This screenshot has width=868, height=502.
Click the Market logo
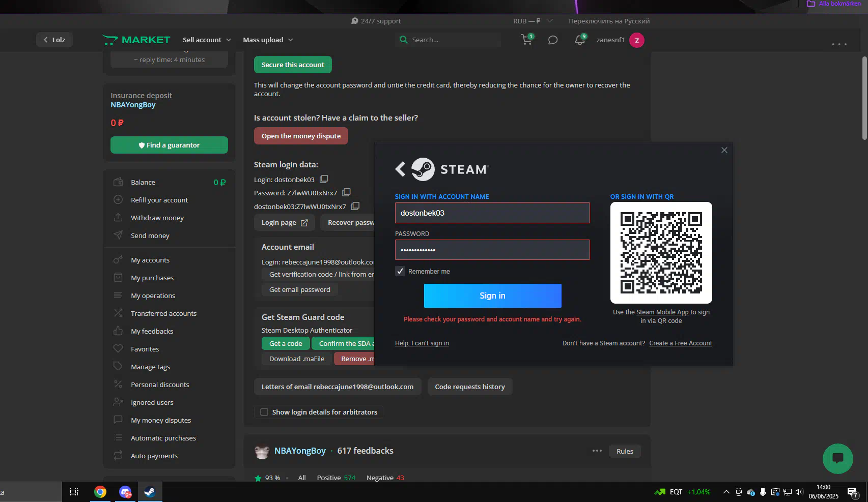pos(136,40)
